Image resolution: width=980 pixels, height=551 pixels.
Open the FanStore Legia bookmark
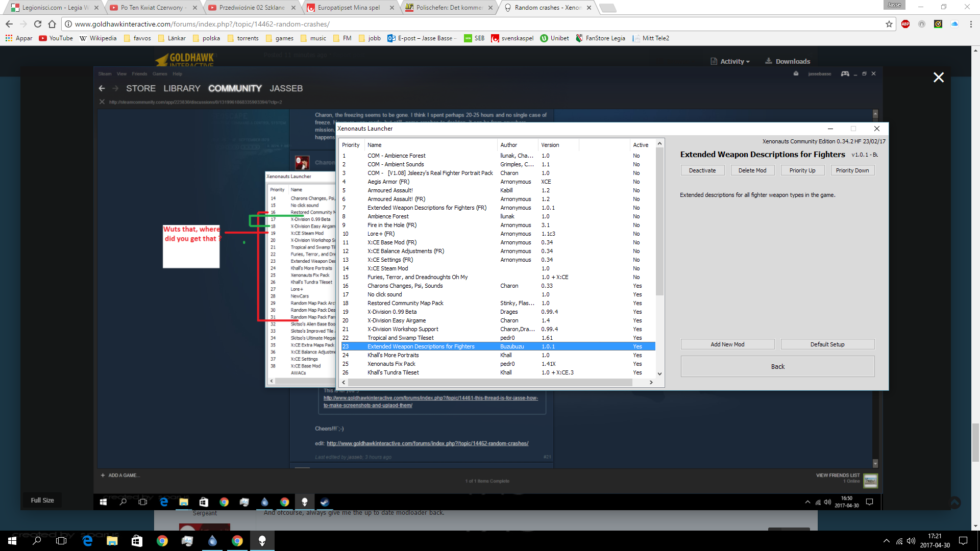click(601, 38)
